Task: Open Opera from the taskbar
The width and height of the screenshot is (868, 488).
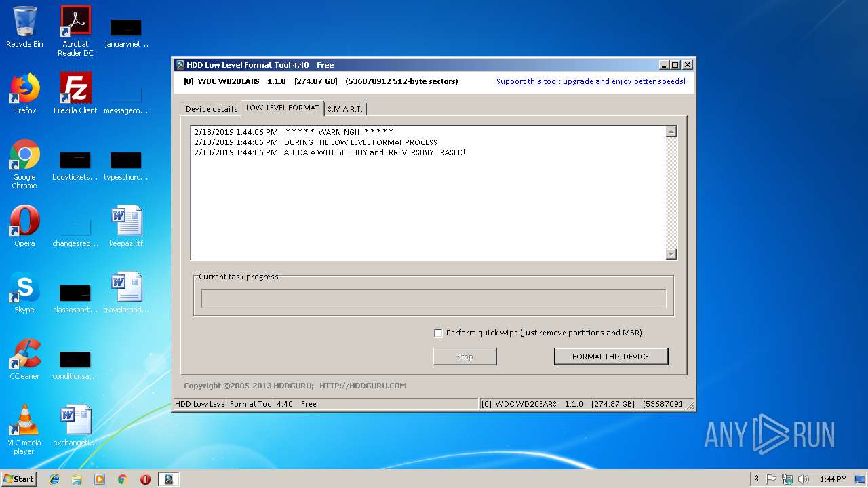Action: click(145, 479)
